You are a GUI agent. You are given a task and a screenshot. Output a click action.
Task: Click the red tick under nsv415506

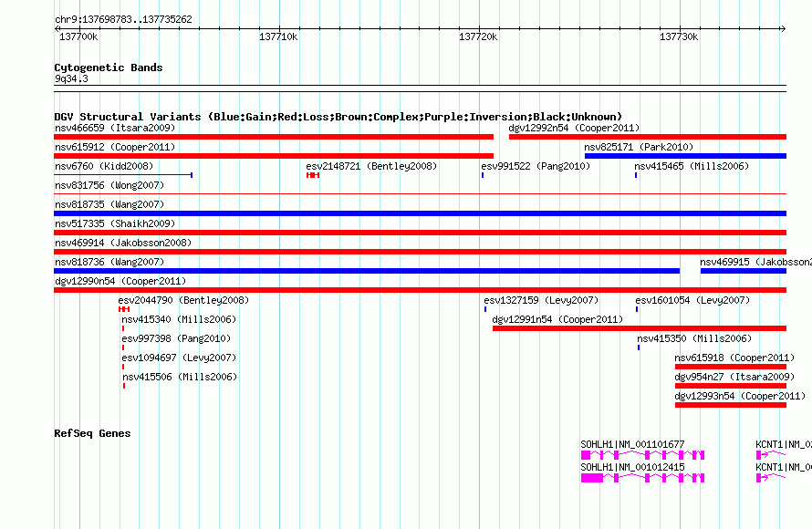pyautogui.click(x=124, y=386)
